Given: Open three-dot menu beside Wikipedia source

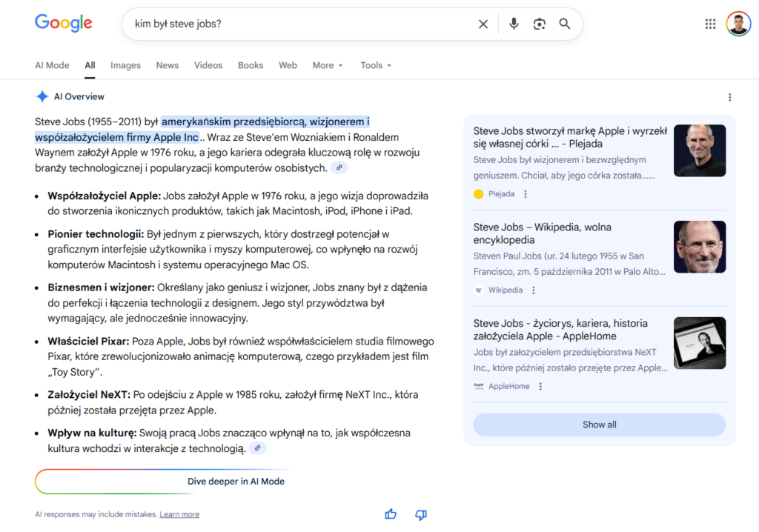Looking at the screenshot, I should click(x=534, y=290).
